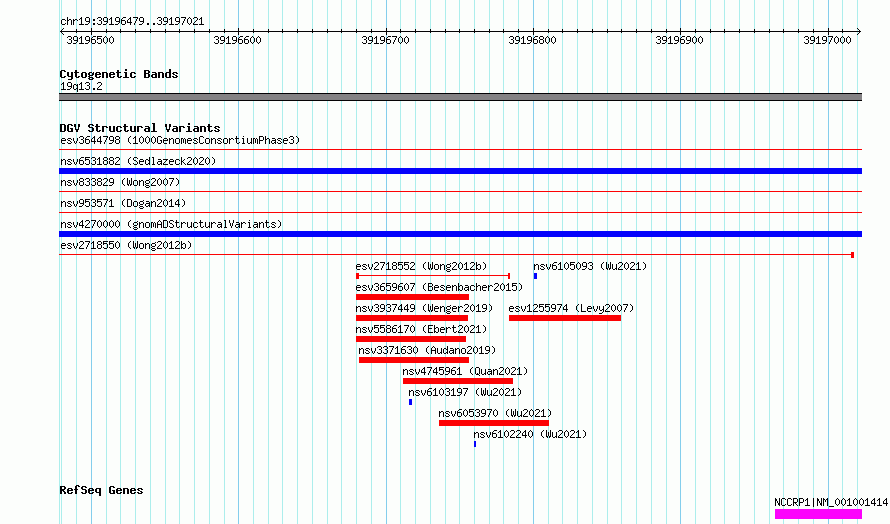This screenshot has width=890, height=524.
Task: Click the nsv3937449 (Wenger2019) text label
Action: pos(424,308)
